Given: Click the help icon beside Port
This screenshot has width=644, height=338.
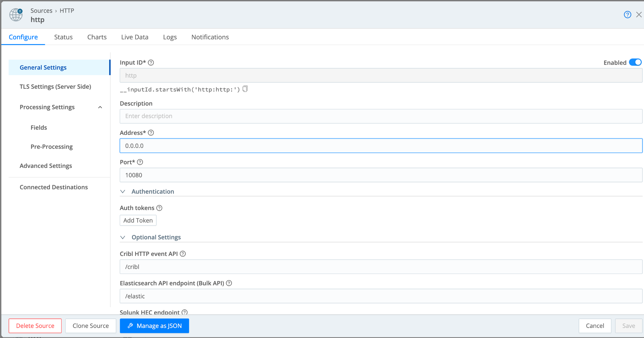Looking at the screenshot, I should 140,162.
